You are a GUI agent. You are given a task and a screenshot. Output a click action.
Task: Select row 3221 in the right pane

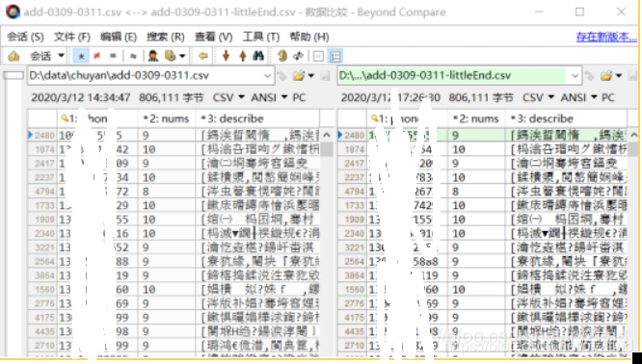482,247
